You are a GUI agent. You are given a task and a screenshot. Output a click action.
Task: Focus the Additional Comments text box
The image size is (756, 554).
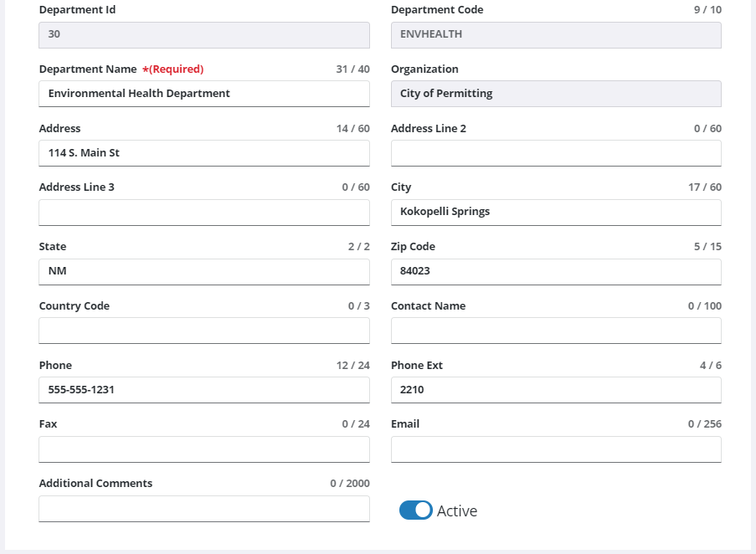[x=203, y=509]
